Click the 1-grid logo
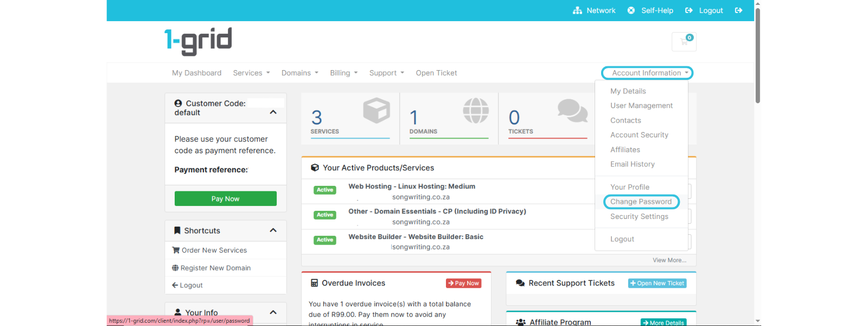This screenshot has width=868, height=326. click(x=198, y=41)
